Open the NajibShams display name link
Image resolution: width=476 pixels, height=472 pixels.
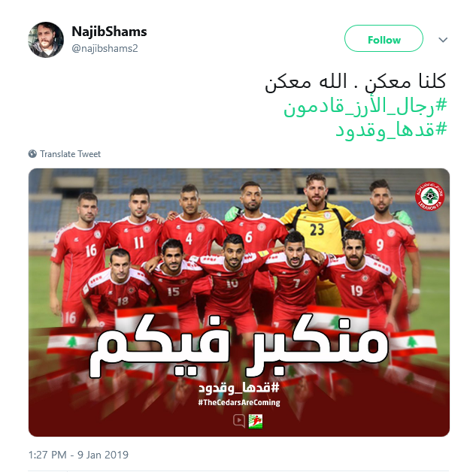click(x=109, y=32)
